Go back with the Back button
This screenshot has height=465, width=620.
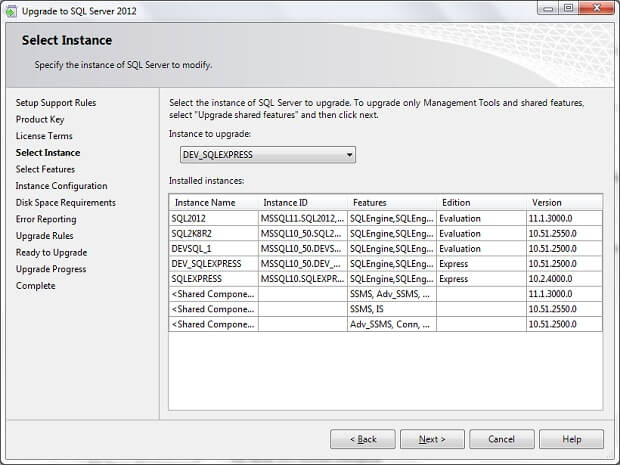[x=363, y=439]
